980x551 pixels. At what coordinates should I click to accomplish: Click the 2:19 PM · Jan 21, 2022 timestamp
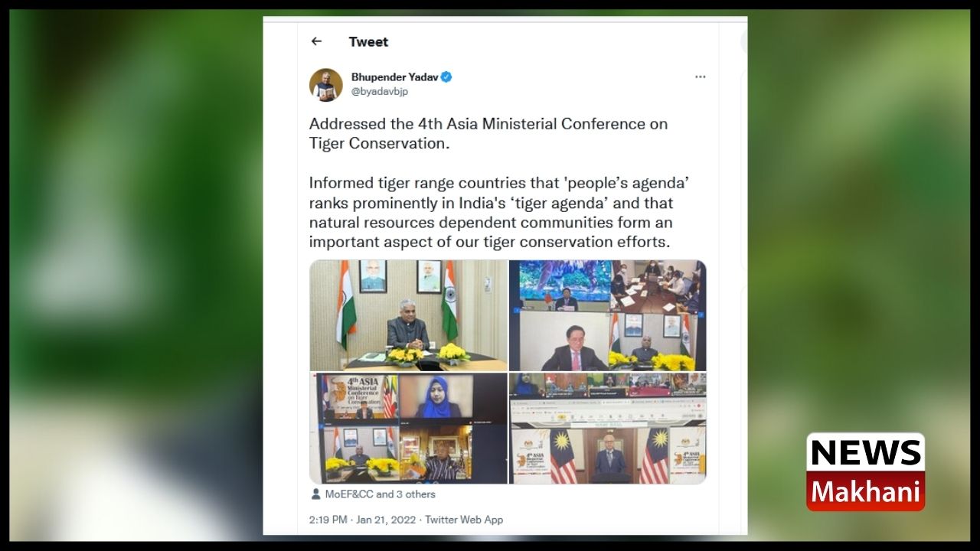tap(362, 520)
